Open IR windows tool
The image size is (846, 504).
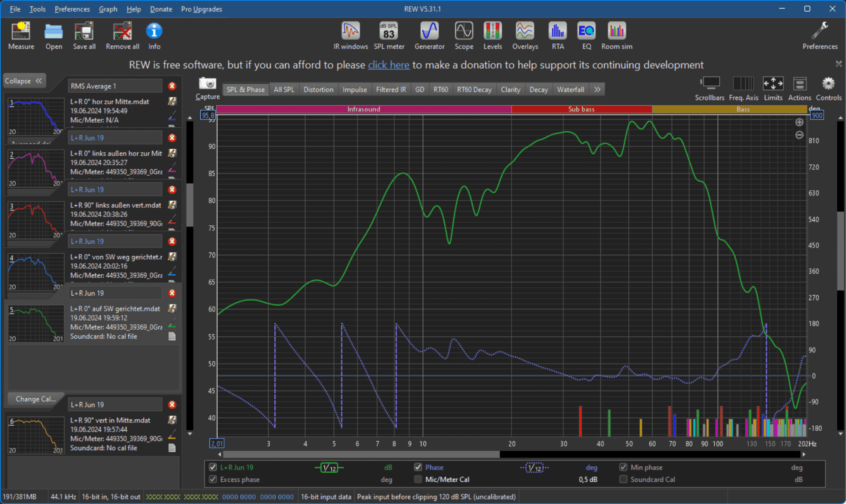(351, 36)
